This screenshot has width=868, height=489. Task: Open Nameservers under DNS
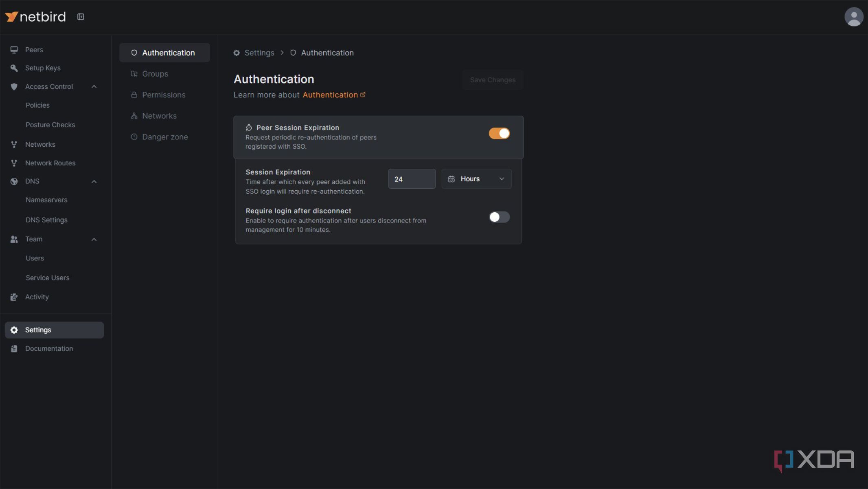(x=46, y=200)
